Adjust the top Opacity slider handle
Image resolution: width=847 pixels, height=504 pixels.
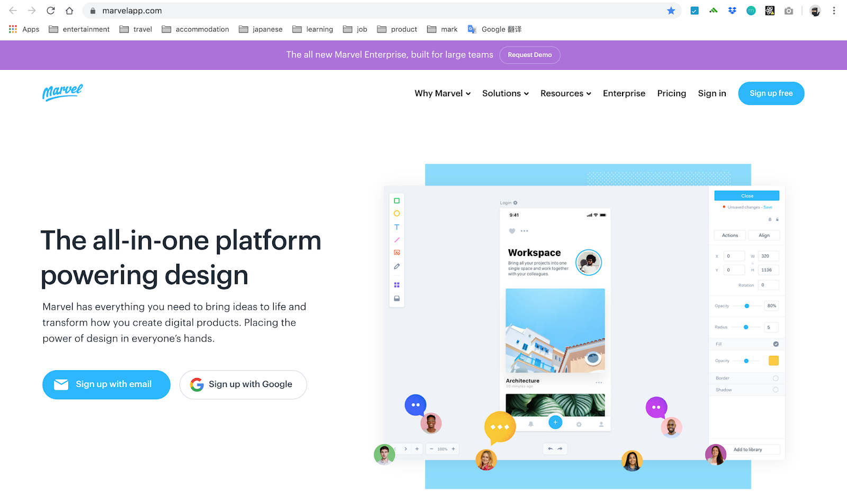[747, 306]
